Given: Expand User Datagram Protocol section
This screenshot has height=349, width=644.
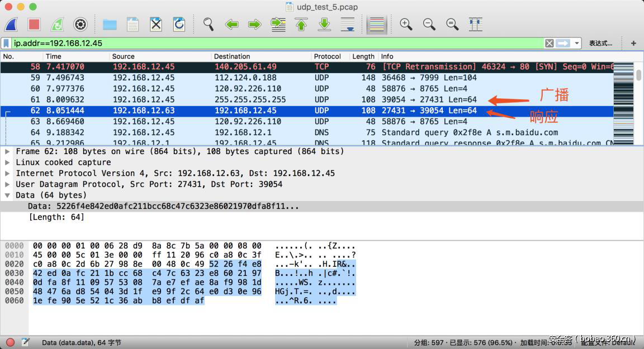Looking at the screenshot, I should coord(7,184).
